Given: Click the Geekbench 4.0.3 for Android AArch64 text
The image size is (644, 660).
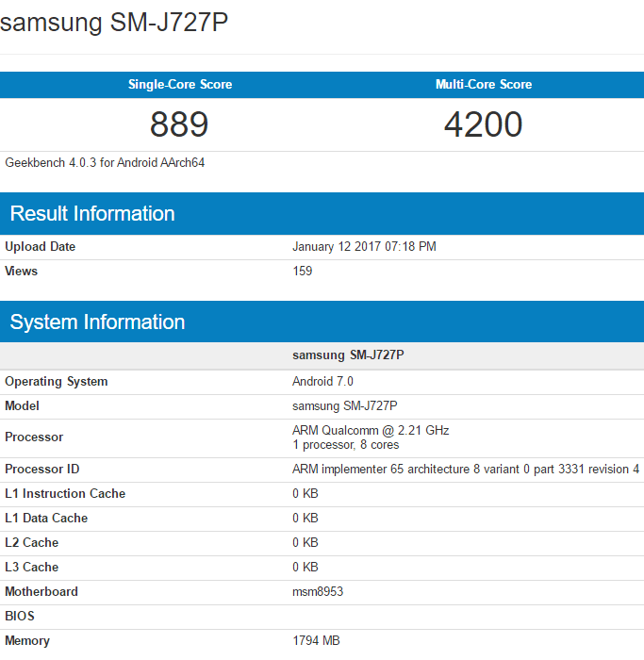Looking at the screenshot, I should point(105,162).
